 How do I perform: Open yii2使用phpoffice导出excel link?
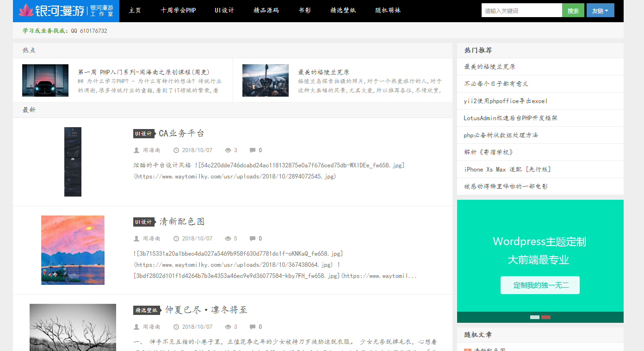point(506,101)
